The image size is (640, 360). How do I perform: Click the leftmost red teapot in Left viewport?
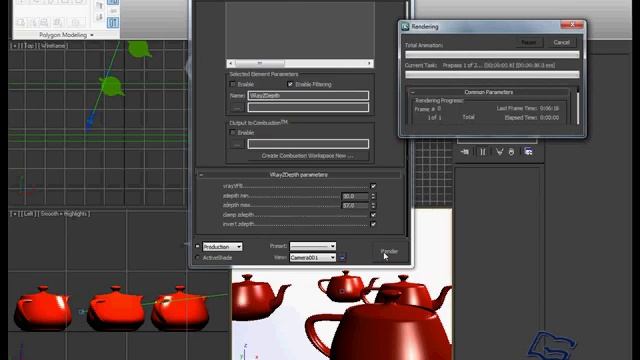click(42, 308)
